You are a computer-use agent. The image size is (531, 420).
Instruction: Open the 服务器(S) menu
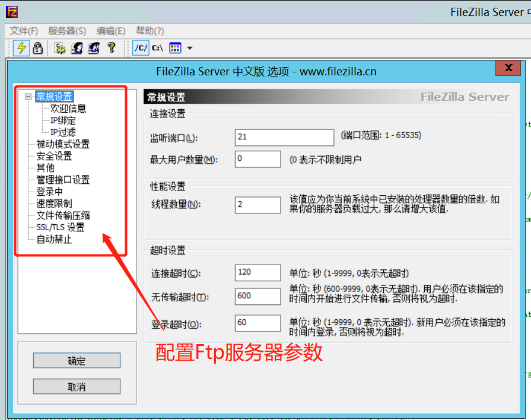point(67,31)
